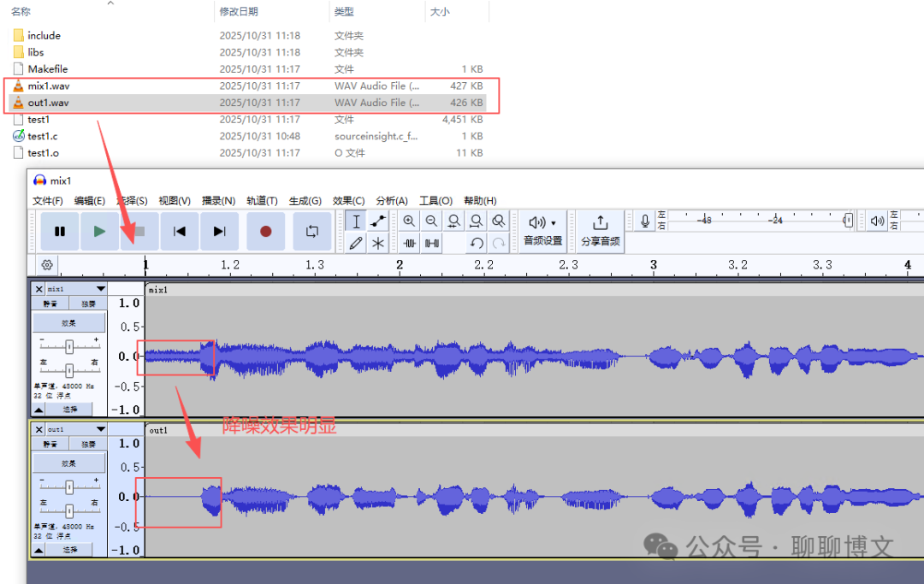The image size is (924, 584).
Task: Start playback with the green Play button
Action: [99, 232]
